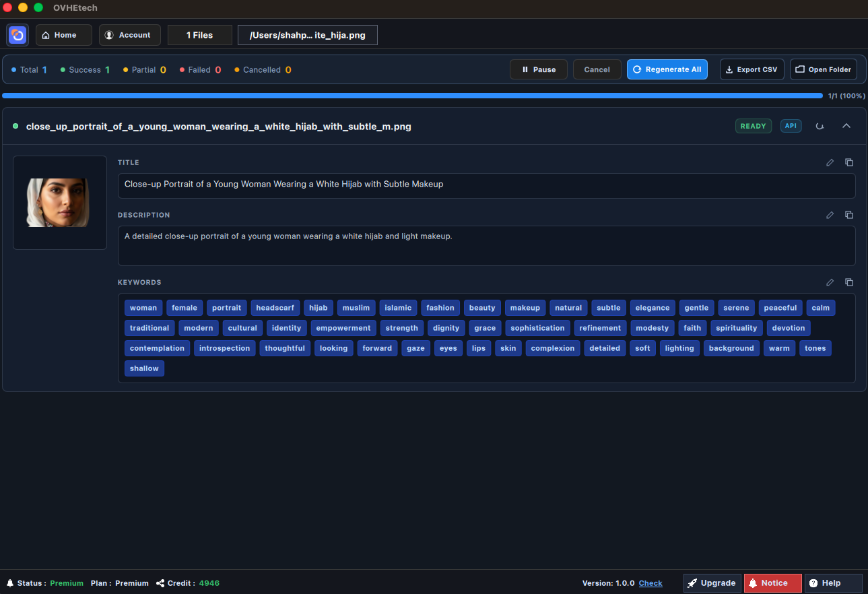Edit the Keywords list
This screenshot has width=868, height=594.
tap(830, 282)
